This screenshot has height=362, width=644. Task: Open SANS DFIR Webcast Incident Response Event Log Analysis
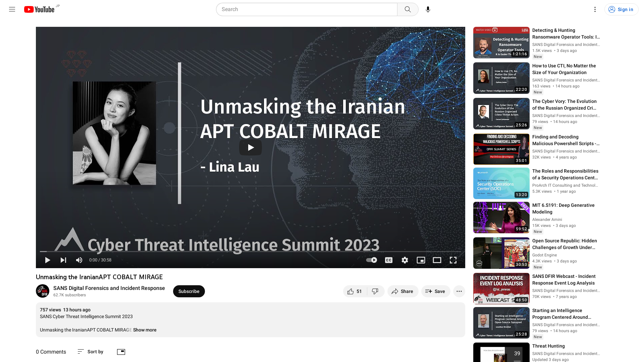pyautogui.click(x=564, y=280)
